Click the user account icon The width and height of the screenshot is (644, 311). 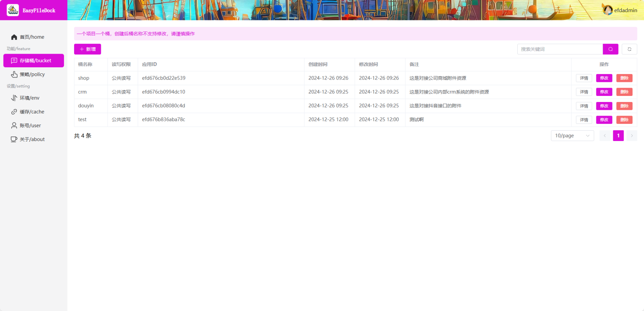[x=14, y=126]
